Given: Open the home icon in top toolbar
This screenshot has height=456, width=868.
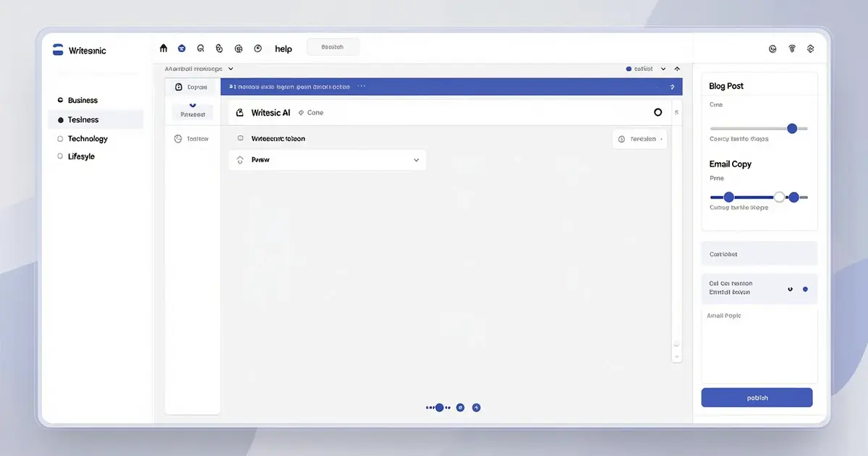Looking at the screenshot, I should 163,48.
